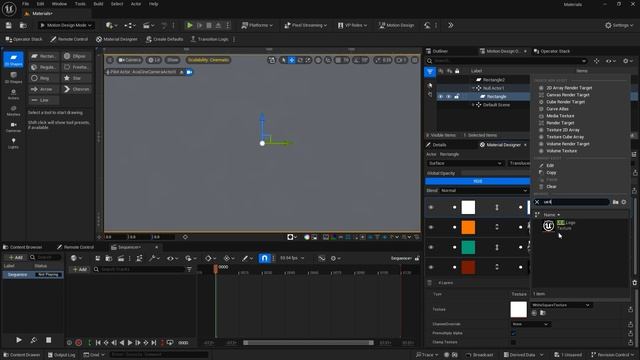Viewport: 640px width, 360px height.
Task: Open Lights category in left sidebar
Action: (13, 143)
